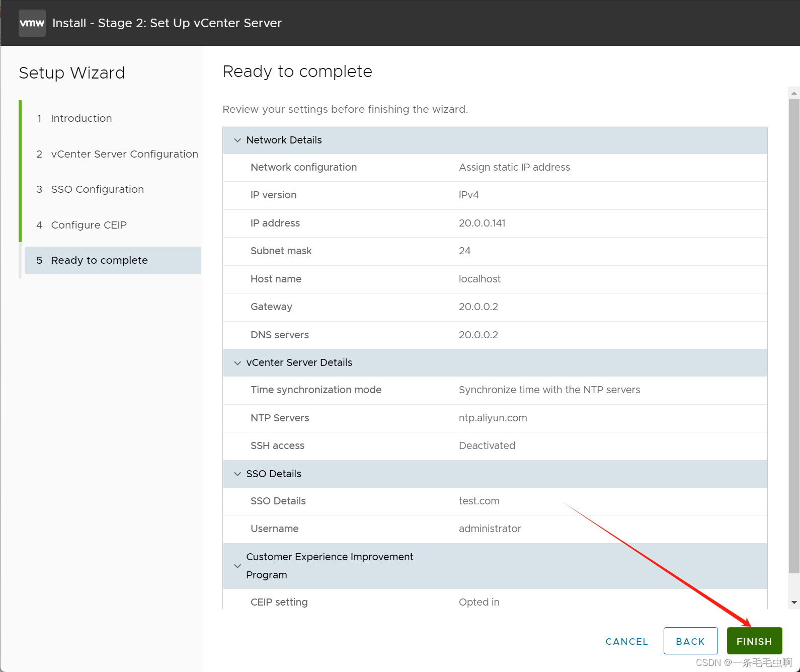800x672 pixels.
Task: Select Ready to complete step
Action: pos(113,260)
